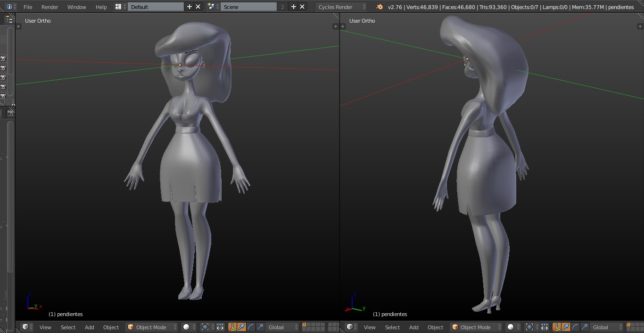Image resolution: width=644 pixels, height=333 pixels.
Task: Open the screen layout browser icon
Action: click(x=120, y=7)
